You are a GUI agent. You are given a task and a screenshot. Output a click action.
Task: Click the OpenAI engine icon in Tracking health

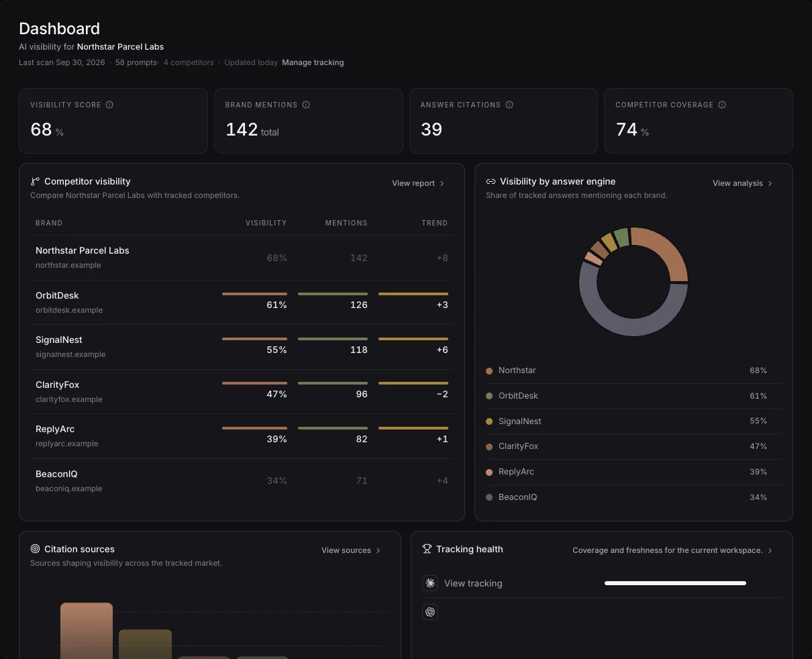(430, 612)
